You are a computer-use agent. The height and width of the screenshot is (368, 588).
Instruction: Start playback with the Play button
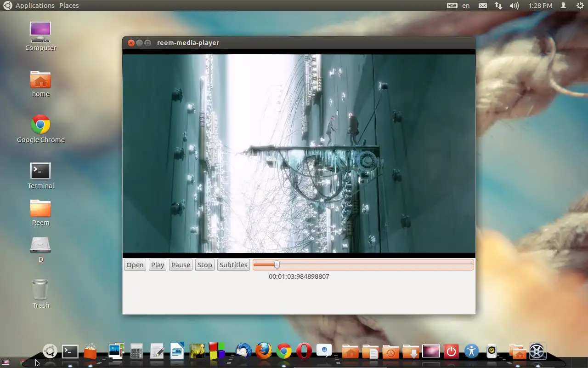pyautogui.click(x=158, y=265)
